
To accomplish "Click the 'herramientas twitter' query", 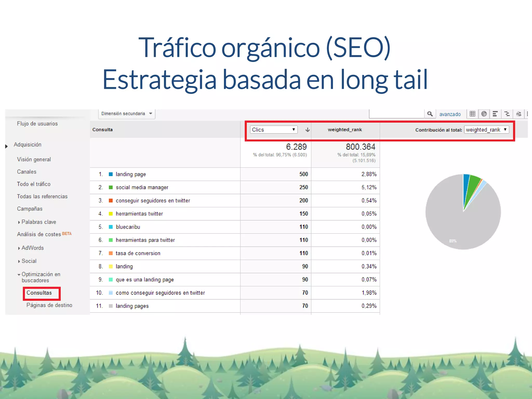I will [x=139, y=214].
